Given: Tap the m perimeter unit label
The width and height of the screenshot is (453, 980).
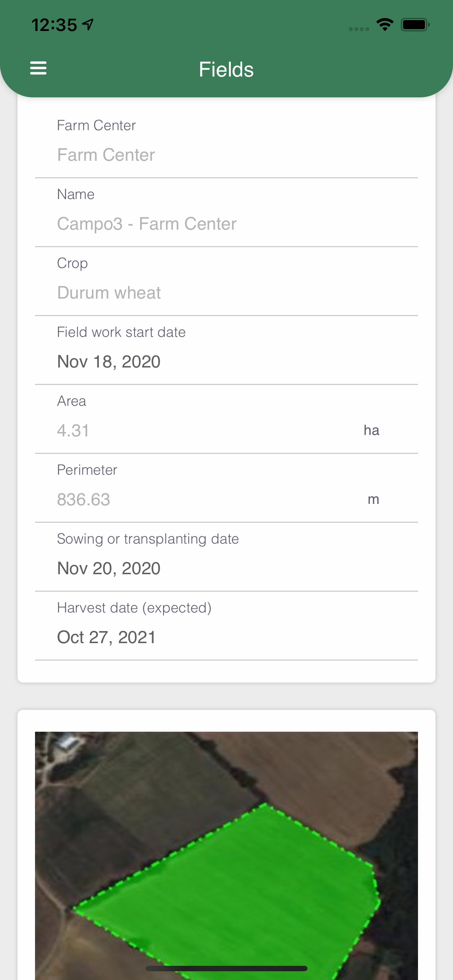Looking at the screenshot, I should pos(373,499).
